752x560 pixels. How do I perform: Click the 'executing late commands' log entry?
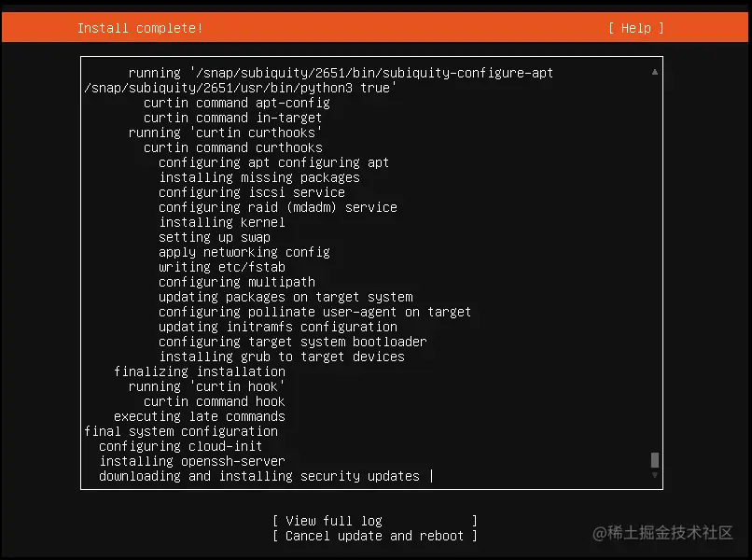pyautogui.click(x=199, y=416)
